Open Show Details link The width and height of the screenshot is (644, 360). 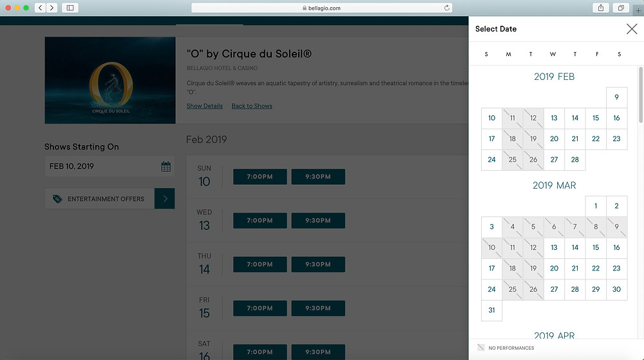coord(205,106)
